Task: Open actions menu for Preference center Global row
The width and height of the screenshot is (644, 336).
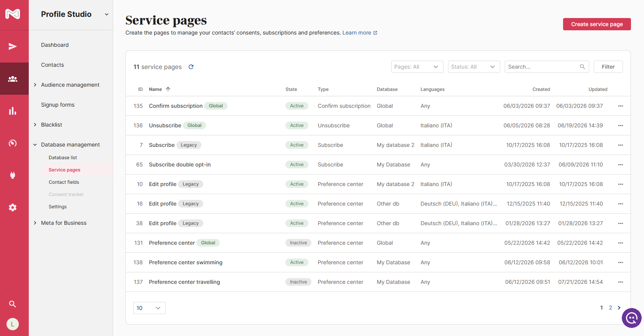Action: [x=621, y=243]
